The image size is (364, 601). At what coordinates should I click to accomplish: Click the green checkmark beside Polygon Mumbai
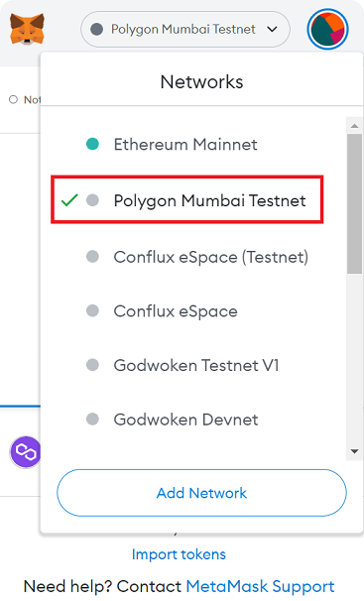(69, 200)
